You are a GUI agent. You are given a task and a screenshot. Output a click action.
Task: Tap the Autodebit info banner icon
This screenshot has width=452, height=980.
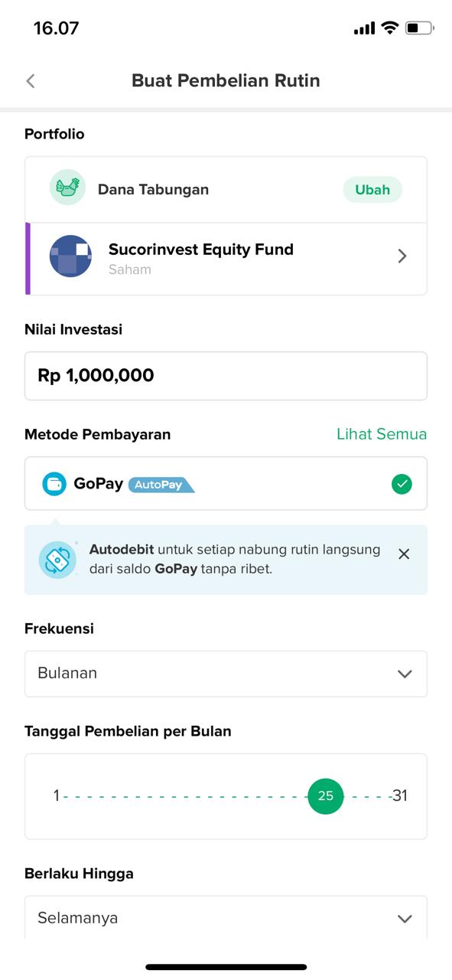(58, 560)
